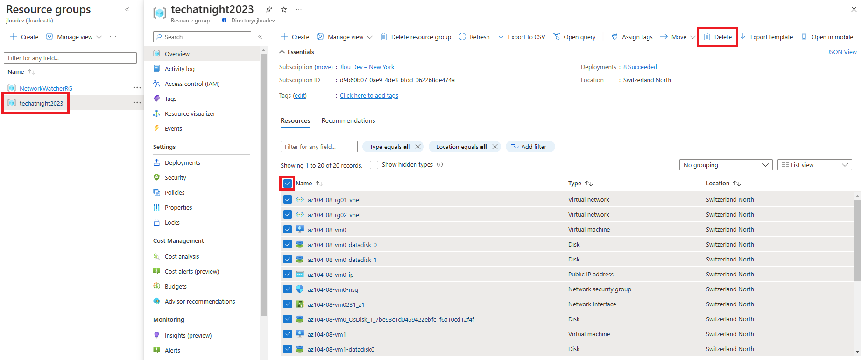
Task: Uncheck az104-08-rg02-vnet row
Action: pyautogui.click(x=288, y=214)
